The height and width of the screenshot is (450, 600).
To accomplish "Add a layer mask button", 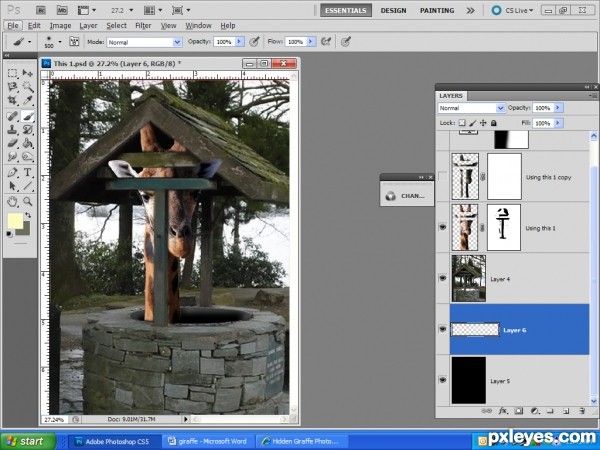I will (x=518, y=411).
